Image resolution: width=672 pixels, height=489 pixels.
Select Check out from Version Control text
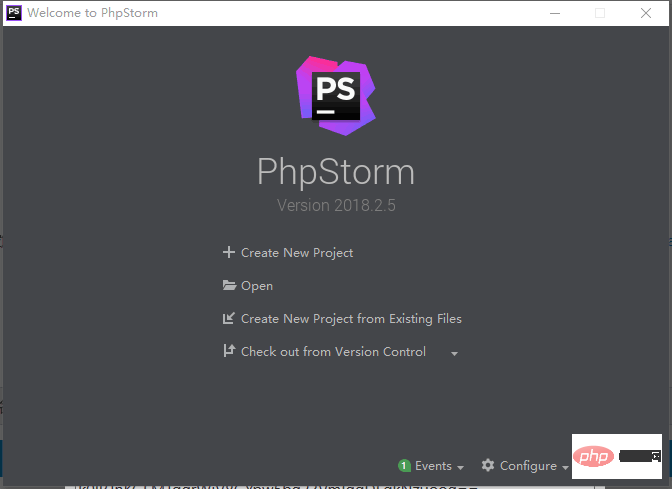point(333,352)
